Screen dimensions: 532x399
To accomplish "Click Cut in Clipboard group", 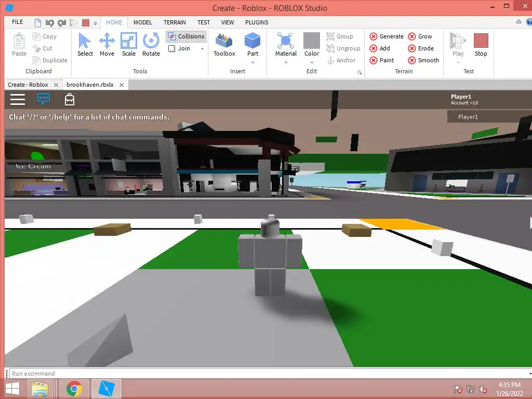I will coord(43,48).
